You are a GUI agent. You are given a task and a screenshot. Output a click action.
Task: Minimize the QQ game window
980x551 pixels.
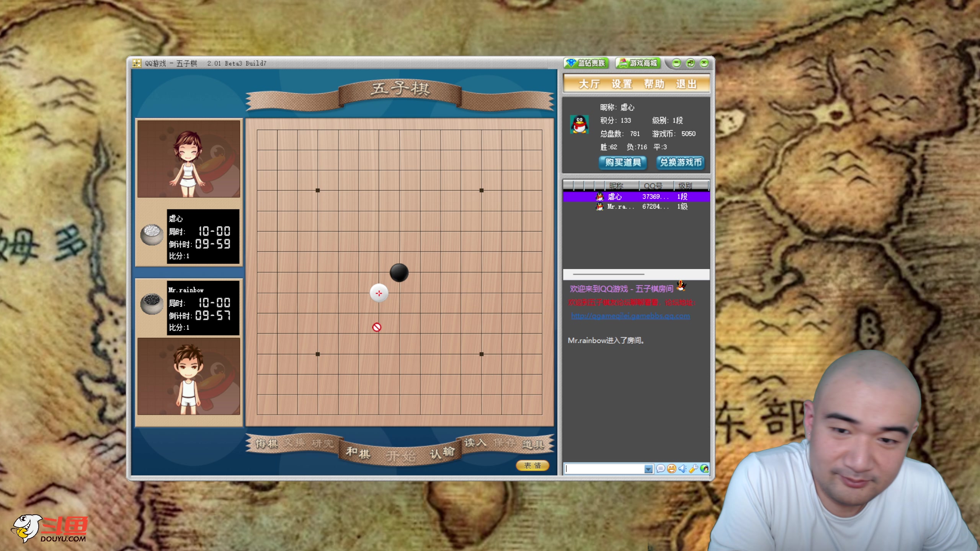[676, 63]
